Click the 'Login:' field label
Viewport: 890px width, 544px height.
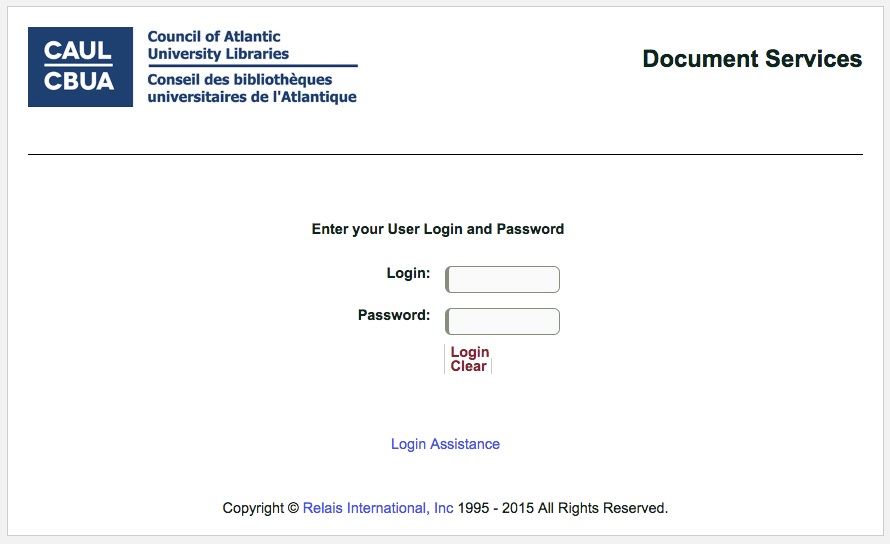(408, 273)
